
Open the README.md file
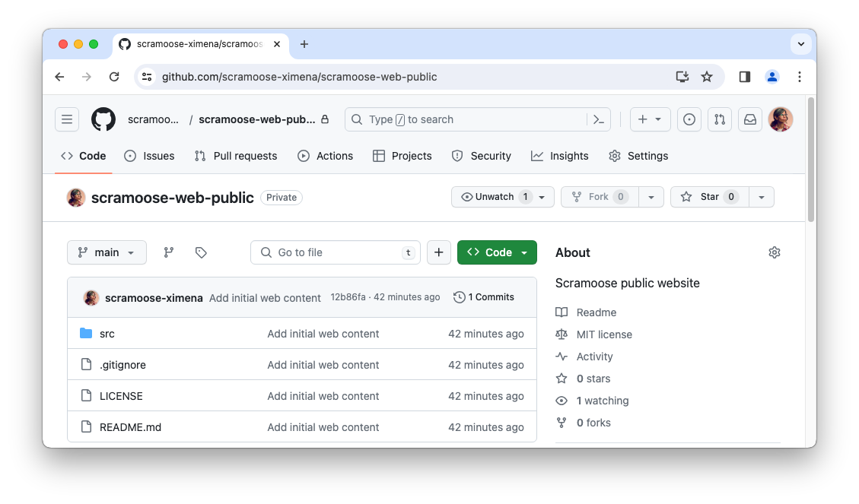click(130, 427)
